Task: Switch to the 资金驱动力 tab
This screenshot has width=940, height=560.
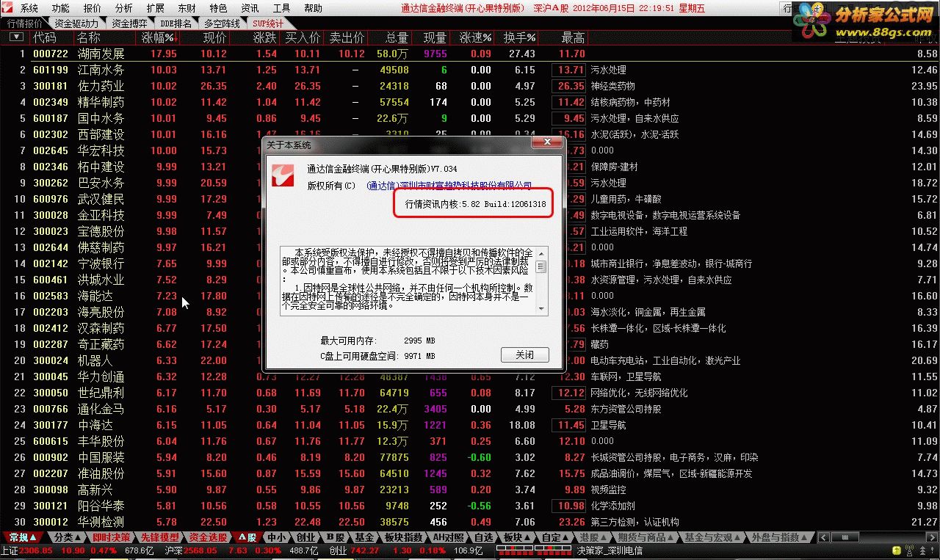Action: tap(76, 23)
